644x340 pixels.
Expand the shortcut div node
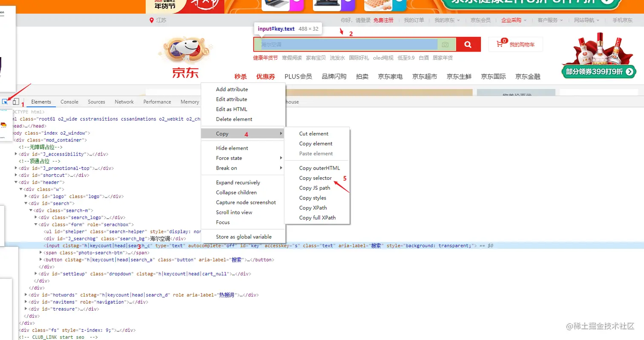tap(16, 175)
